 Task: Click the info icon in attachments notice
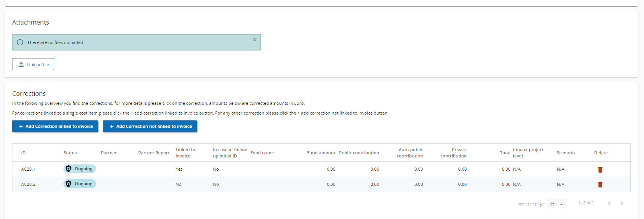point(20,42)
